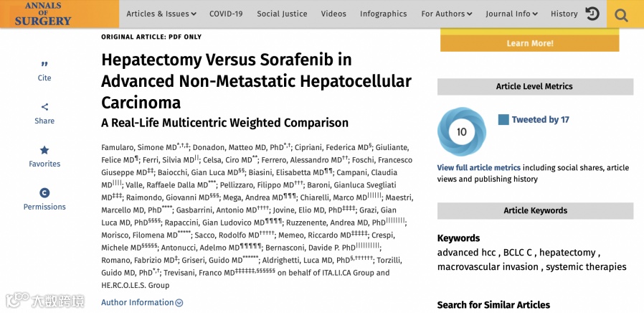Open the View full article metrics link
Image resolution: width=644 pixels, height=313 pixels.
coord(478,168)
